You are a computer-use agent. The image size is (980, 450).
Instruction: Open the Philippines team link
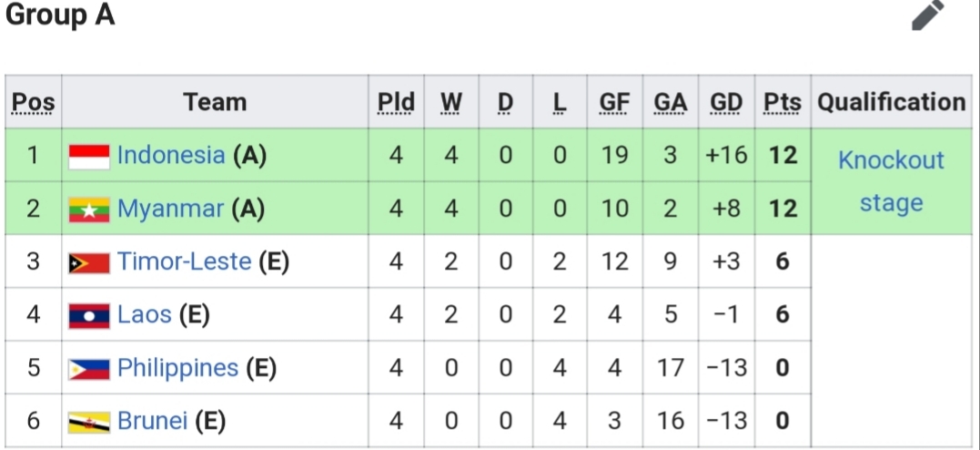(178, 368)
